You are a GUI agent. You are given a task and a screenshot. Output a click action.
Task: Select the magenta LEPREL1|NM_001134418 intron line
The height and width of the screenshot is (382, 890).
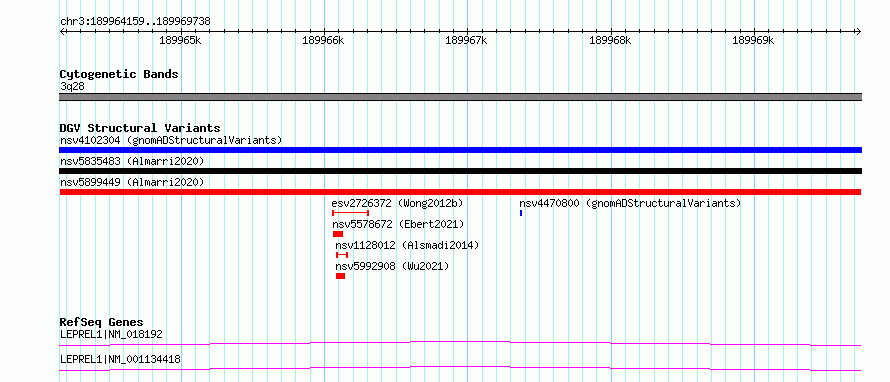[x=460, y=368]
